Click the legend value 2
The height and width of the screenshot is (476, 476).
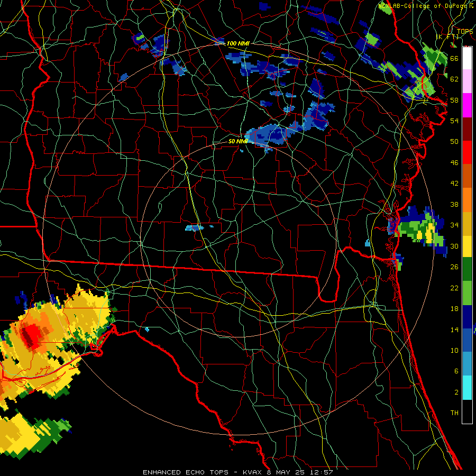456,392
